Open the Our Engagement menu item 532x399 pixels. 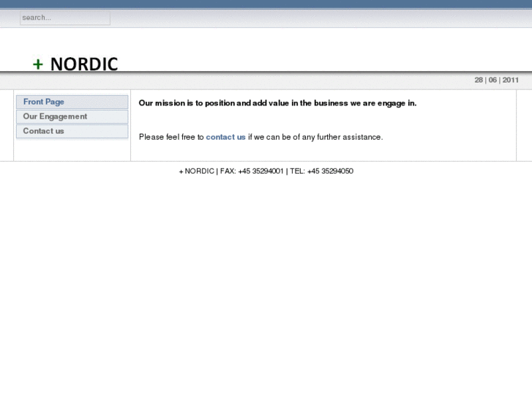click(x=72, y=116)
